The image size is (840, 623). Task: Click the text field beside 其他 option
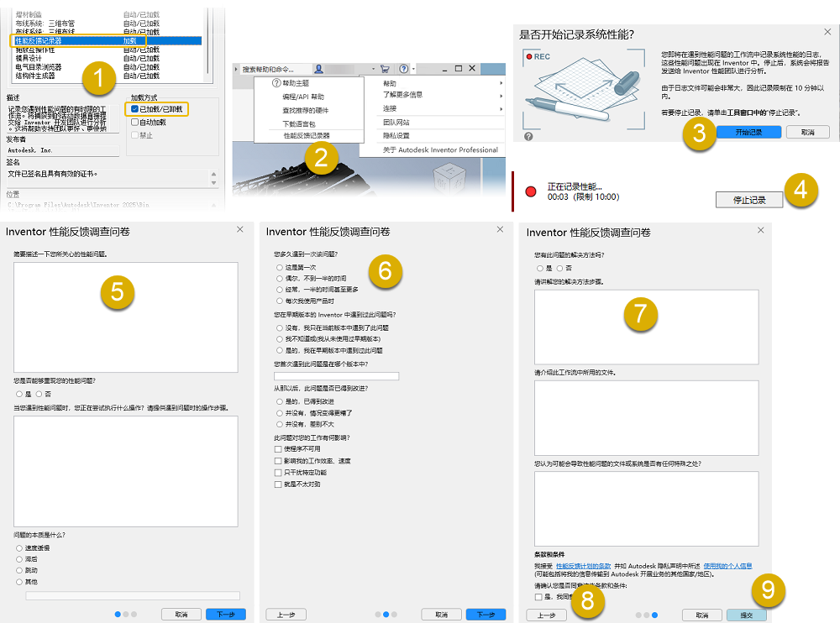[x=133, y=595]
